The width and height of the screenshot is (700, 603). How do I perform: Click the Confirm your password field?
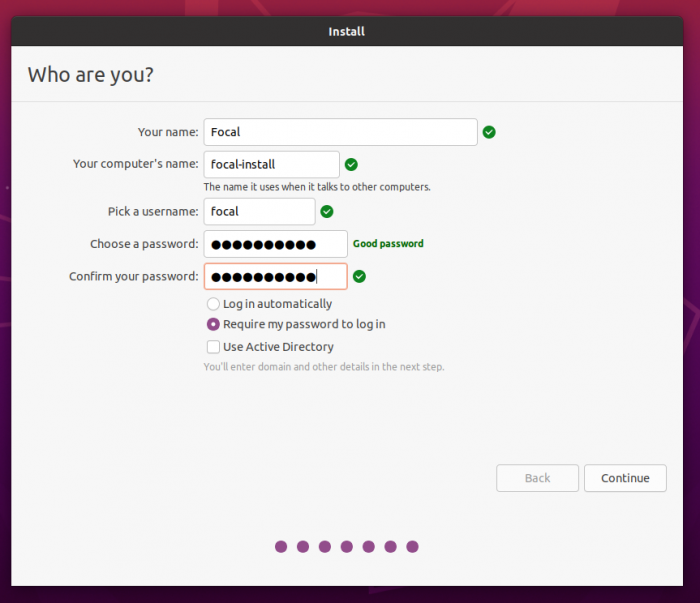pos(275,277)
